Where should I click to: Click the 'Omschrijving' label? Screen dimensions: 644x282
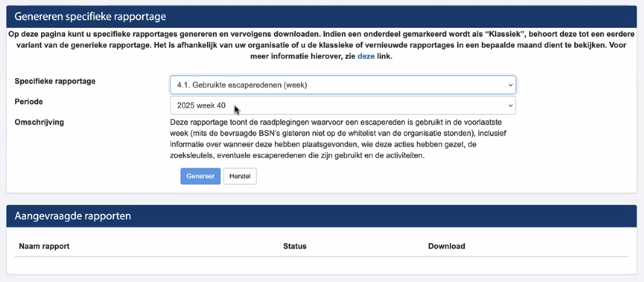click(39, 121)
